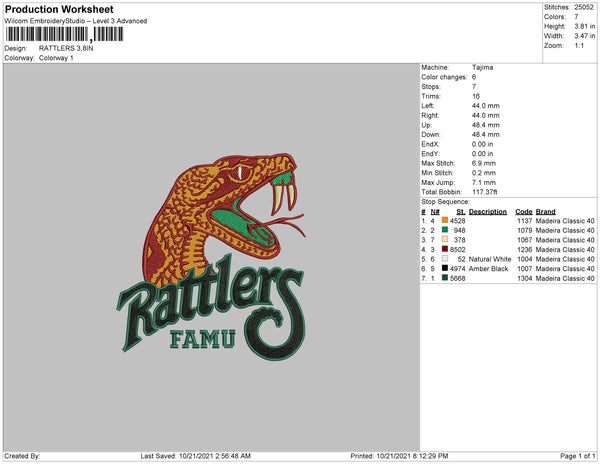The width and height of the screenshot is (600, 464).
Task: Click the Height value '3.81 in'
Action: pyautogui.click(x=584, y=26)
